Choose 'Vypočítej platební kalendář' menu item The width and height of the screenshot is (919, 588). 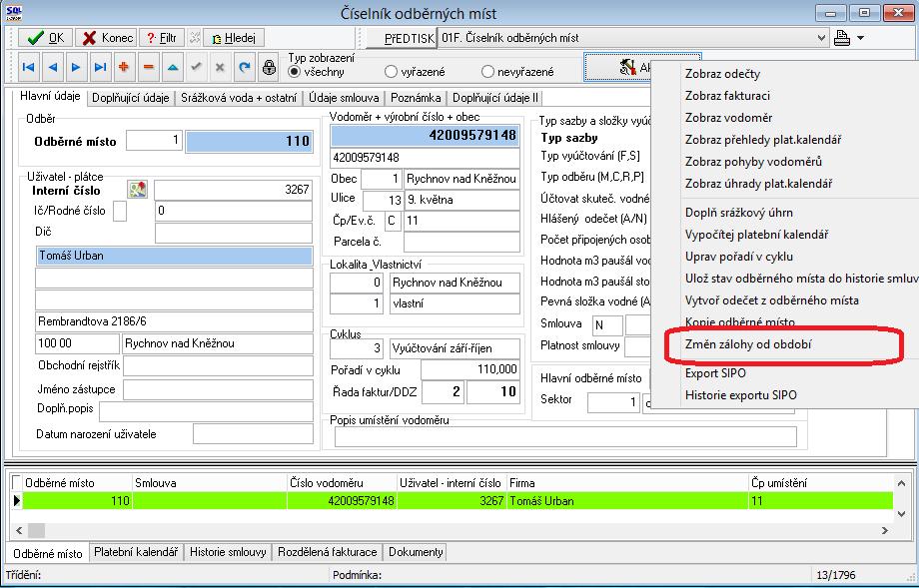tap(756, 235)
